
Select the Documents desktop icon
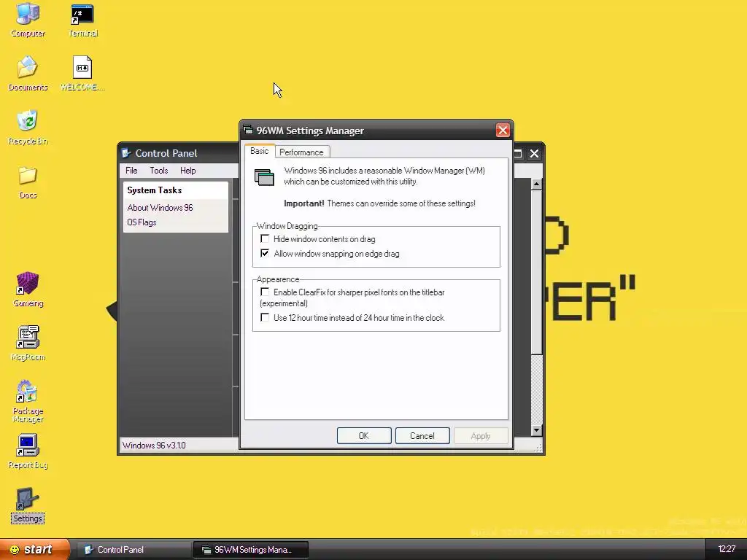coord(28,74)
